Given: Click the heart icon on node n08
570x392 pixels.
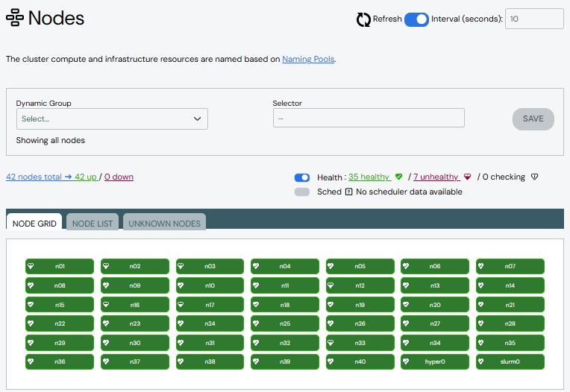Looking at the screenshot, I should (x=31, y=285).
